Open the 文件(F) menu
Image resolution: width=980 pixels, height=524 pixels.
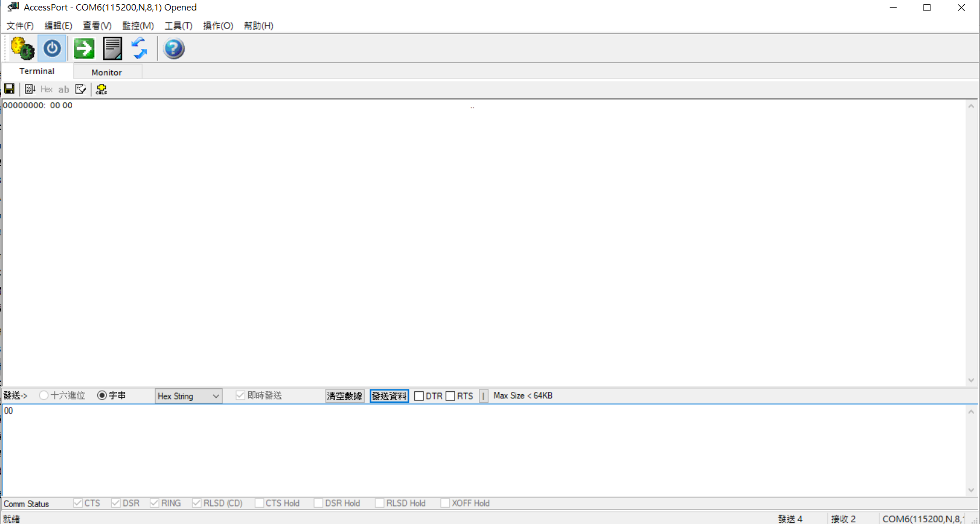click(20, 26)
